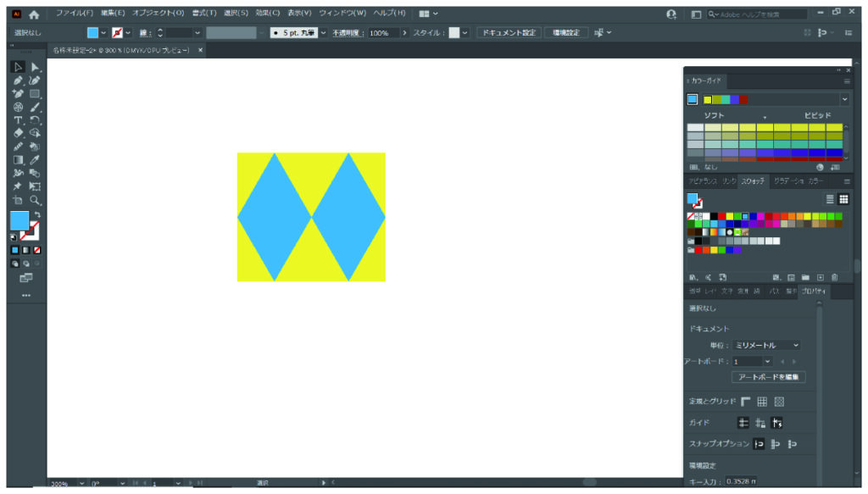The width and height of the screenshot is (868, 494).
Task: Open fill color dropdown in control bar
Action: click(x=103, y=33)
